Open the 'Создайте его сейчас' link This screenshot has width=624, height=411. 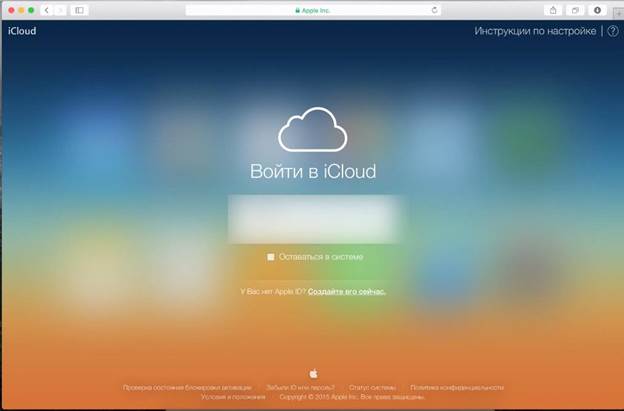pos(346,291)
